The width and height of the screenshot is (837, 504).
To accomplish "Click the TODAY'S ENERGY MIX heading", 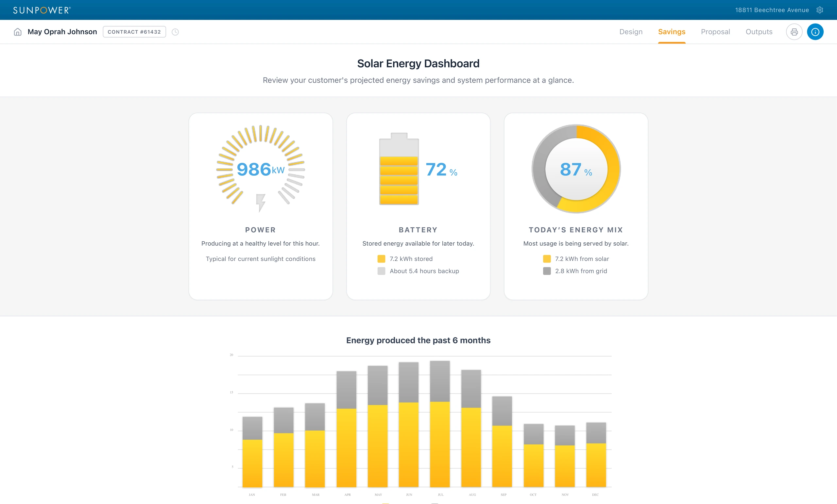I will (x=576, y=230).
